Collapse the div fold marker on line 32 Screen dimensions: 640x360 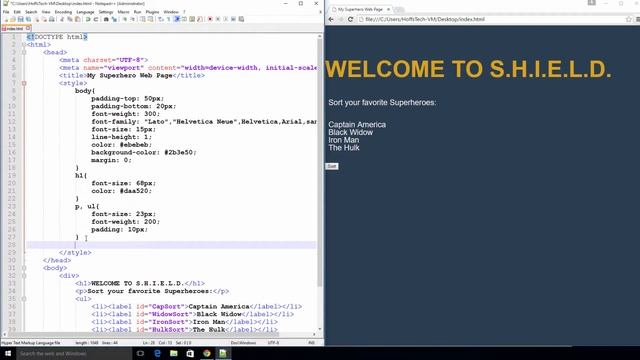24,276
